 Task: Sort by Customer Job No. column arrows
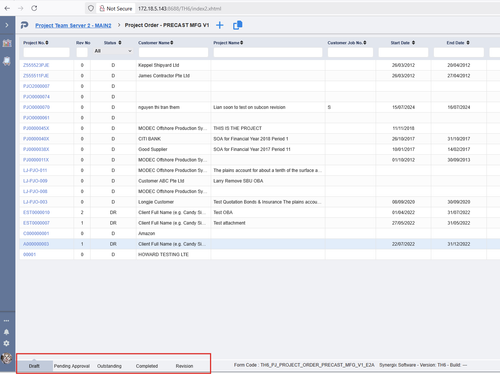point(365,43)
